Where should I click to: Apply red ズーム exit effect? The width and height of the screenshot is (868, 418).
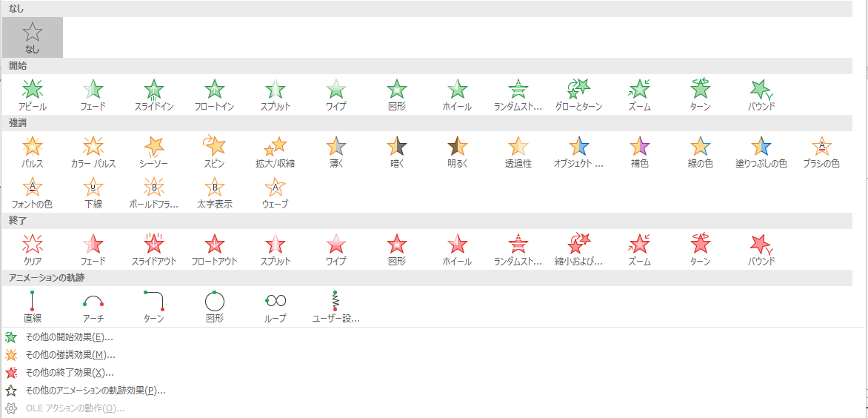click(x=640, y=250)
